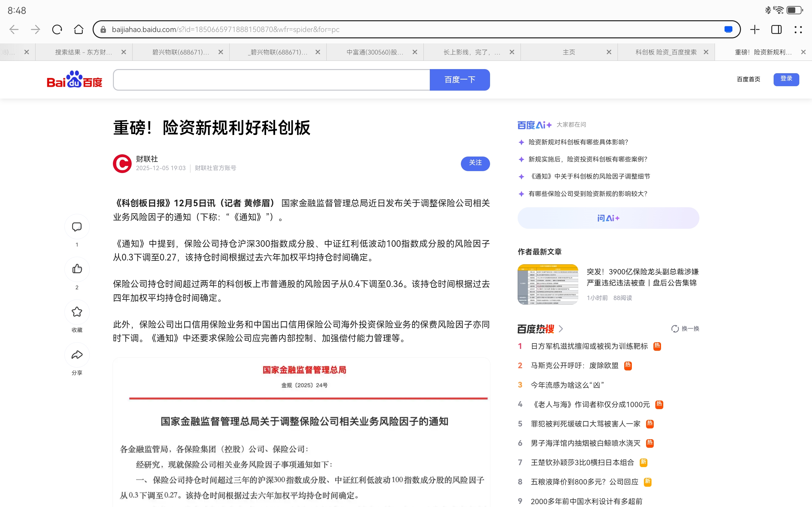Open the 作者最新文章 article thumbnail
This screenshot has height=507, width=812.
pos(547,284)
